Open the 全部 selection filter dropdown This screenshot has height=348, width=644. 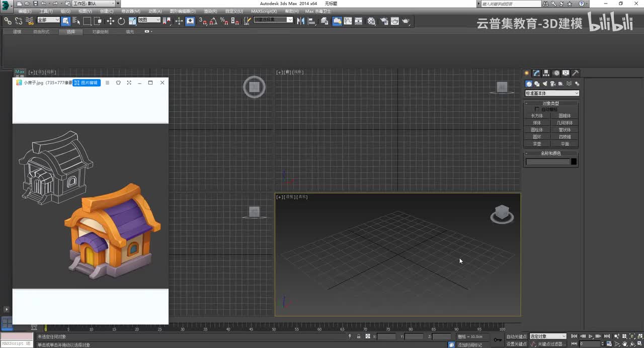(x=48, y=20)
